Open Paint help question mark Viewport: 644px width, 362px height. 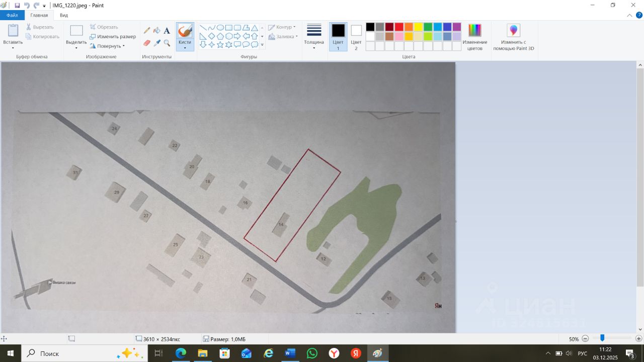[x=639, y=15]
